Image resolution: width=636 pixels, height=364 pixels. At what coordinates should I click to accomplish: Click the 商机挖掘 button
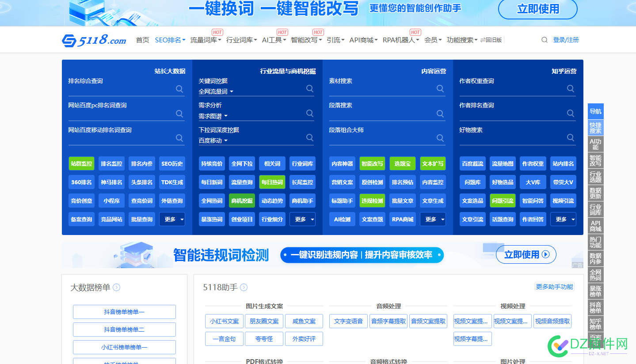(x=242, y=201)
